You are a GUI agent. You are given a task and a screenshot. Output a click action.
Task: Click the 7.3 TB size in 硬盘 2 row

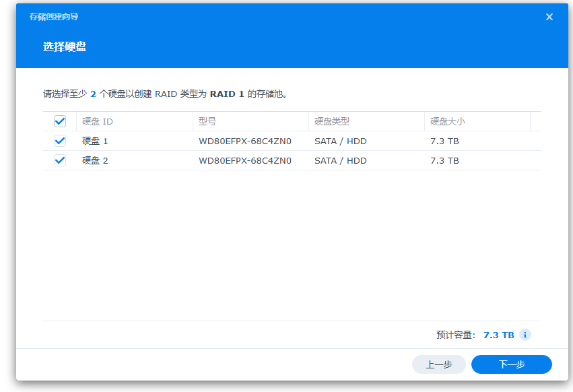pos(444,161)
